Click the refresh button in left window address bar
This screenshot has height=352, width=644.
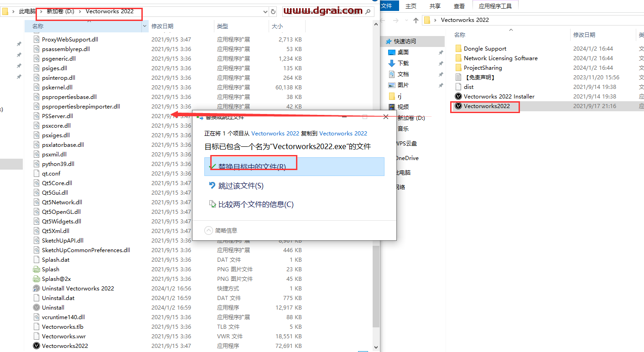pyautogui.click(x=273, y=11)
